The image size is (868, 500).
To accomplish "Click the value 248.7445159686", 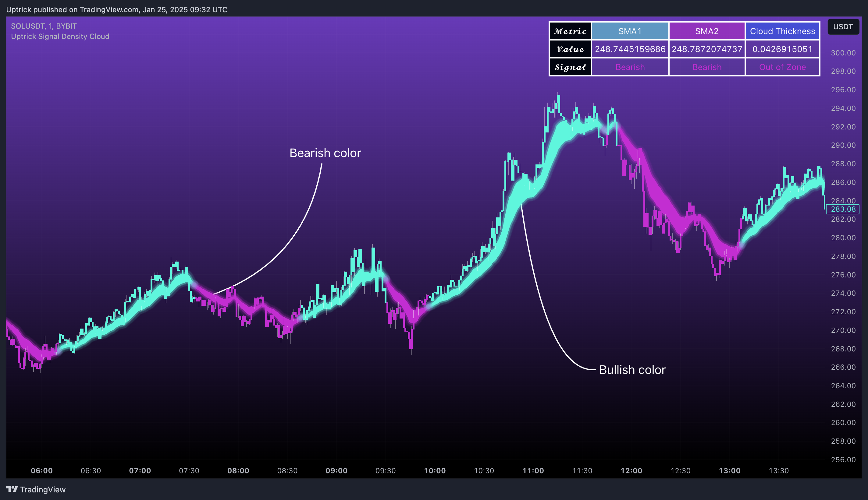I will [x=630, y=49].
